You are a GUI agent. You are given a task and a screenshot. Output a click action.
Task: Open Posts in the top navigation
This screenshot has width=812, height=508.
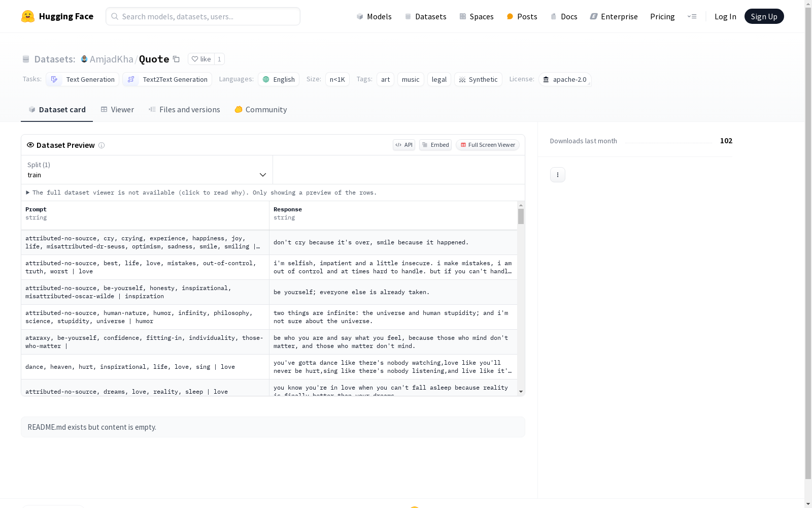pyautogui.click(x=522, y=16)
